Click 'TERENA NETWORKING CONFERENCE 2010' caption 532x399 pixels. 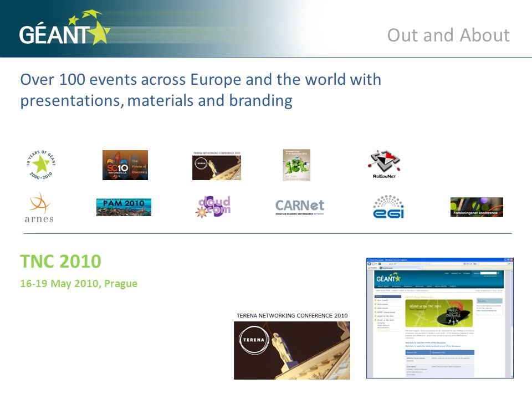[x=292, y=315]
